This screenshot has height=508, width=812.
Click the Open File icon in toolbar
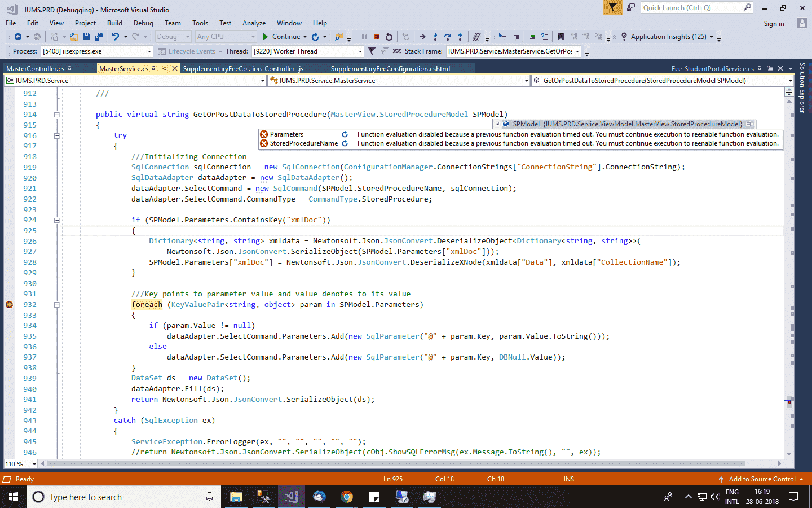point(73,37)
